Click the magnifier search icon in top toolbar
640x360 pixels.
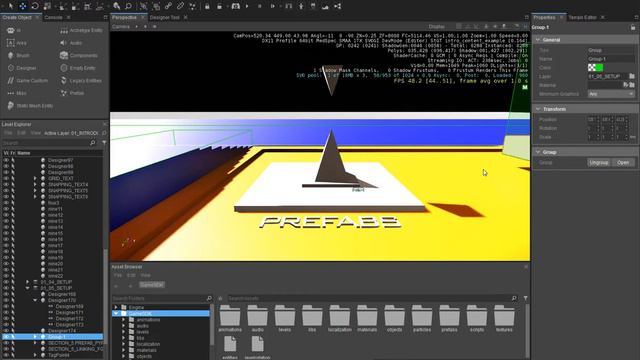128,6
